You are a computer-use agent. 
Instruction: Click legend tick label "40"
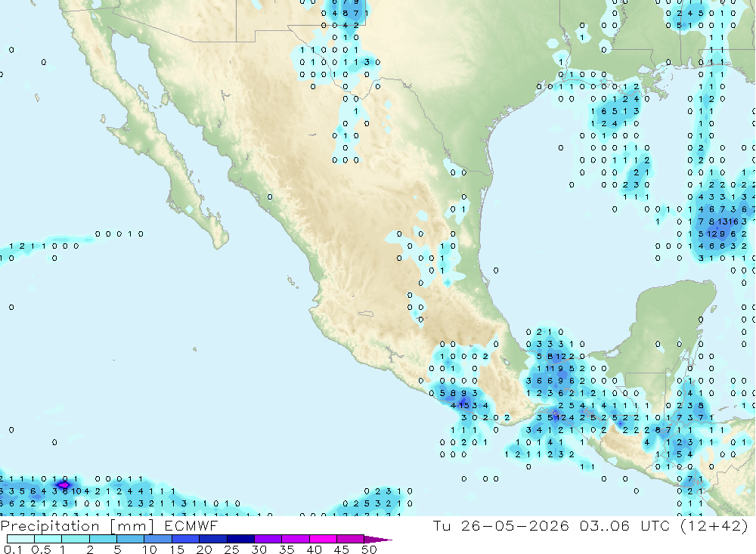pyautogui.click(x=314, y=549)
